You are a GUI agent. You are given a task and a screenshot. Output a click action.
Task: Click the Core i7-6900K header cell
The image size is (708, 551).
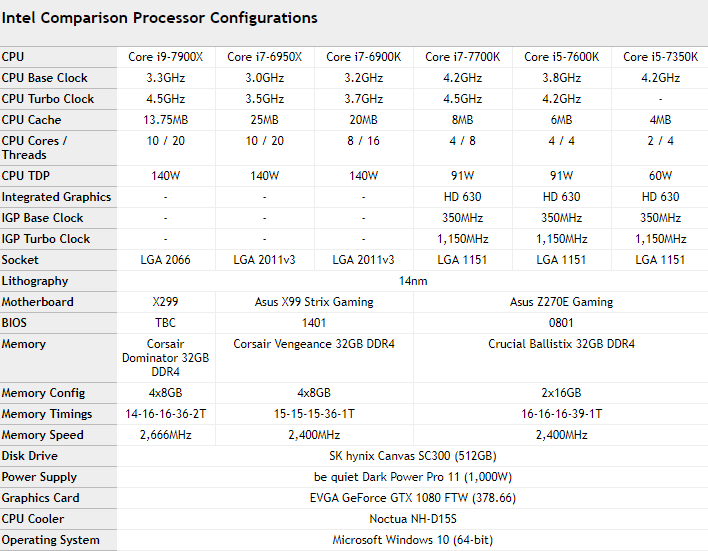363,57
